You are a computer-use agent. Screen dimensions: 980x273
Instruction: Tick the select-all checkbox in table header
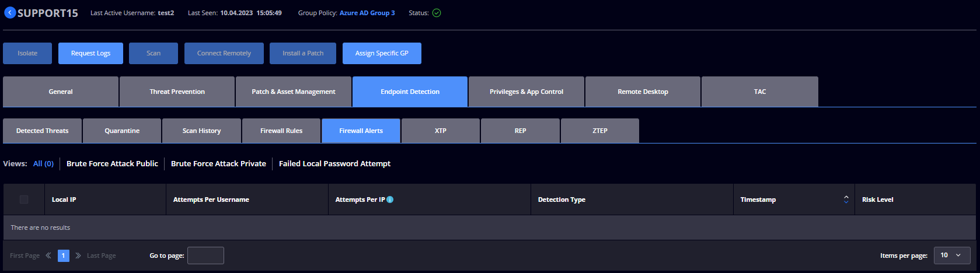(x=24, y=199)
